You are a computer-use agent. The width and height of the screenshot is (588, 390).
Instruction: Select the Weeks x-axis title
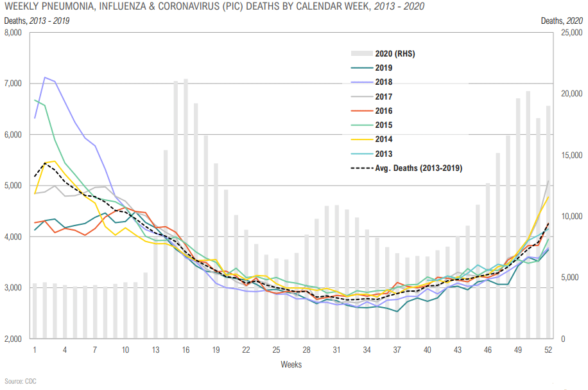291,364
